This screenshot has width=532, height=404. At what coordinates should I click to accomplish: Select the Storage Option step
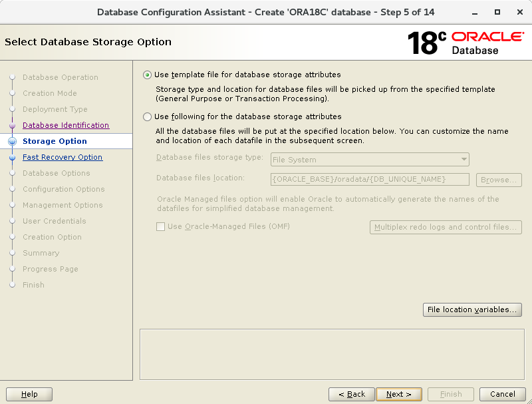[55, 141]
